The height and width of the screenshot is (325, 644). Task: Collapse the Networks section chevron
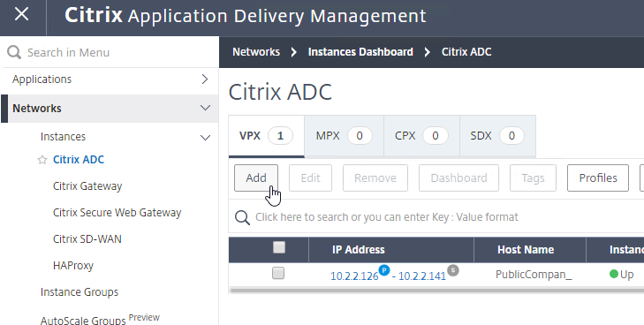point(205,108)
